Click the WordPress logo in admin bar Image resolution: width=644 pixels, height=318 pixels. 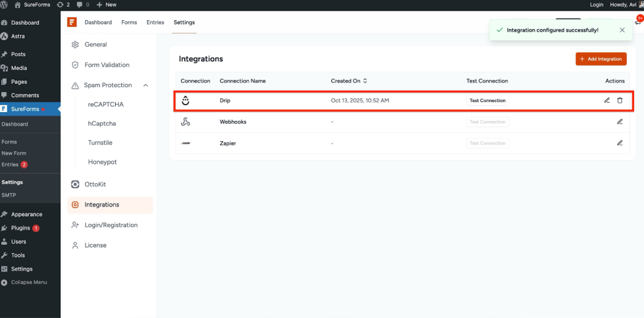click(x=5, y=4)
